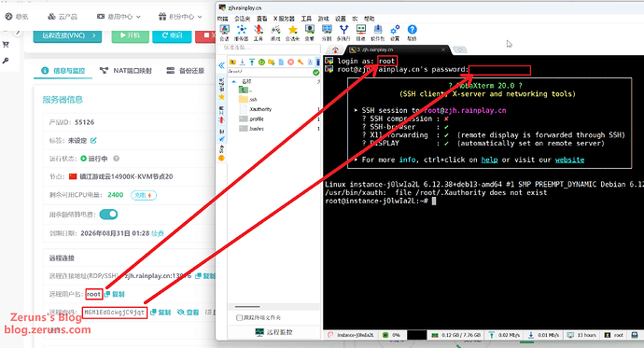Open the Tunneling toolbar icon
The image size is (644, 348).
[360, 33]
